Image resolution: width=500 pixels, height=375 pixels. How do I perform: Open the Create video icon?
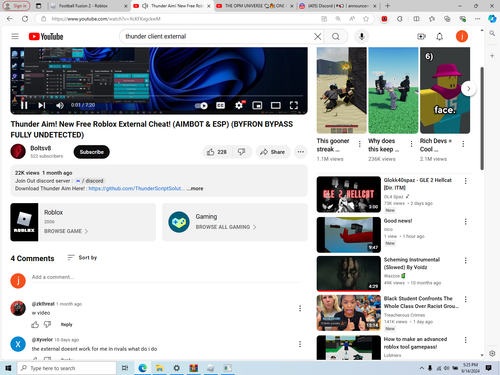421,36
